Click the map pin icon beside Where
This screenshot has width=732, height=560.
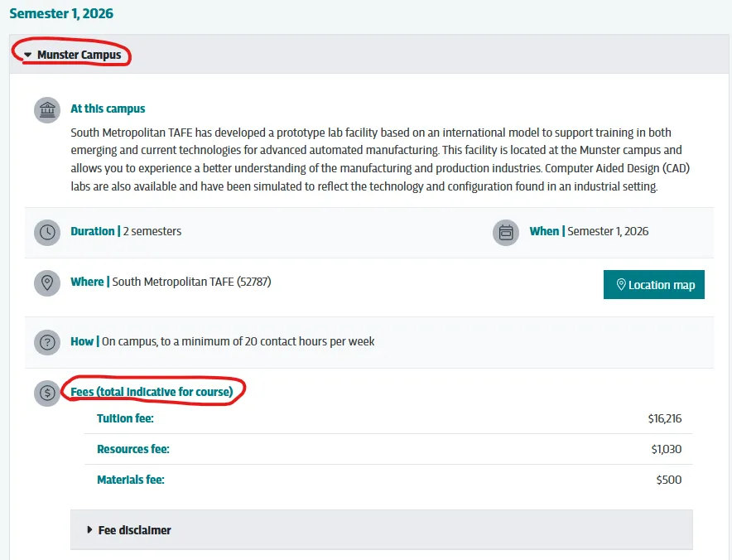[x=47, y=282]
